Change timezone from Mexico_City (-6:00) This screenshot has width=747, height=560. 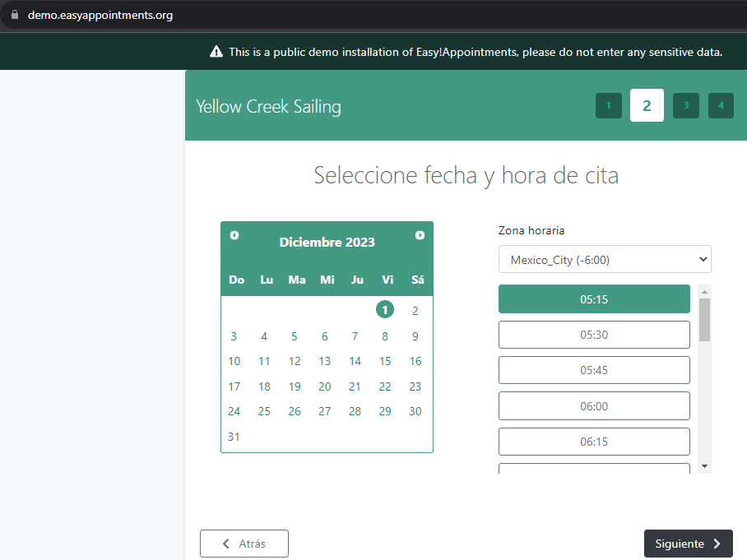click(x=605, y=259)
